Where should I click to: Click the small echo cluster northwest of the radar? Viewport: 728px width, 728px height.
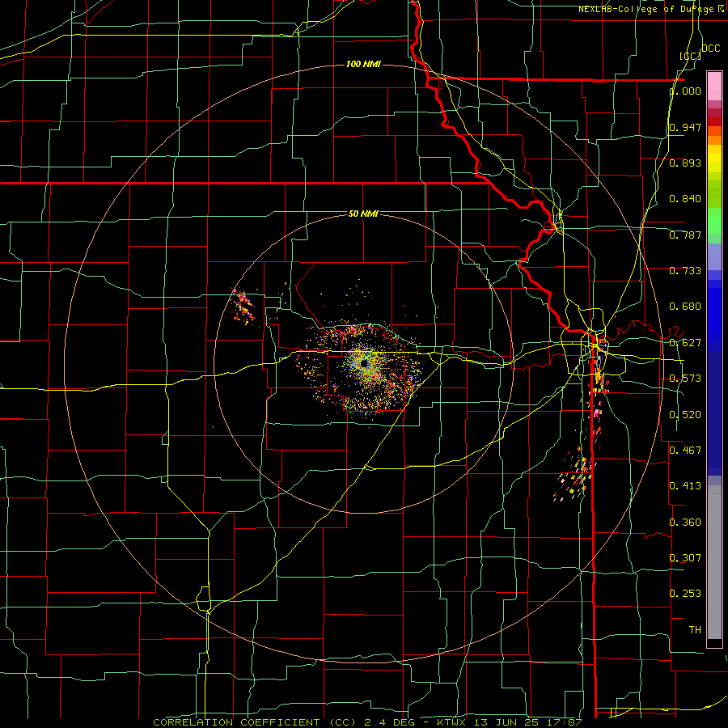click(x=243, y=305)
